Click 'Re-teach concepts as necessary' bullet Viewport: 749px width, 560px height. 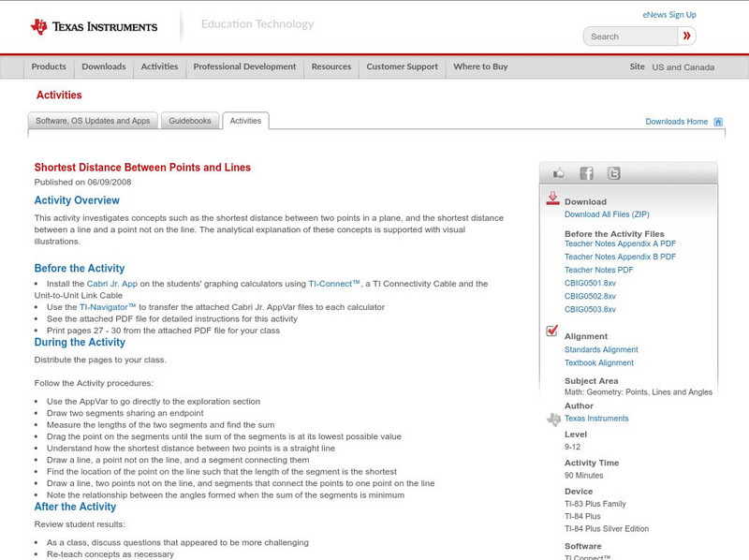(x=110, y=554)
